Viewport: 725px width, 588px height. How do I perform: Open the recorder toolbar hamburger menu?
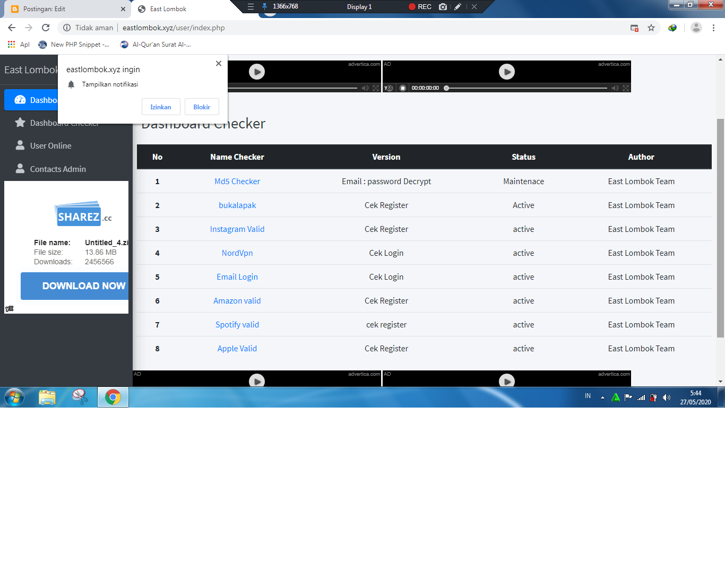coord(251,7)
